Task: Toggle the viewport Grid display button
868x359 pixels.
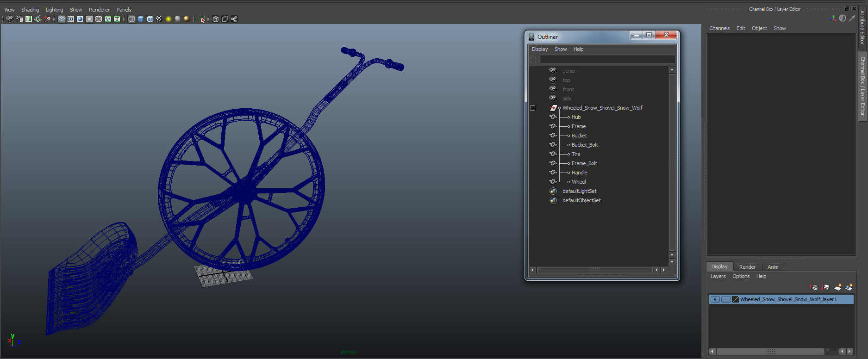Action: (62, 19)
